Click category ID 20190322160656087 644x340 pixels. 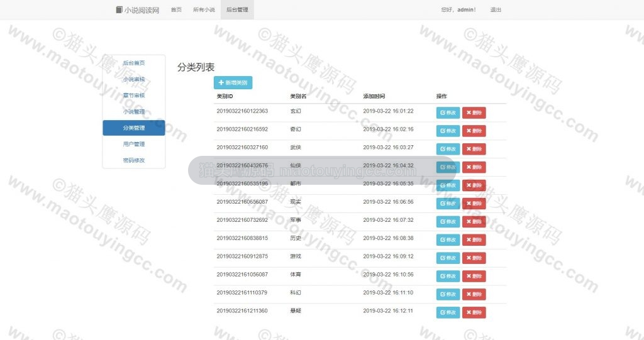click(242, 202)
